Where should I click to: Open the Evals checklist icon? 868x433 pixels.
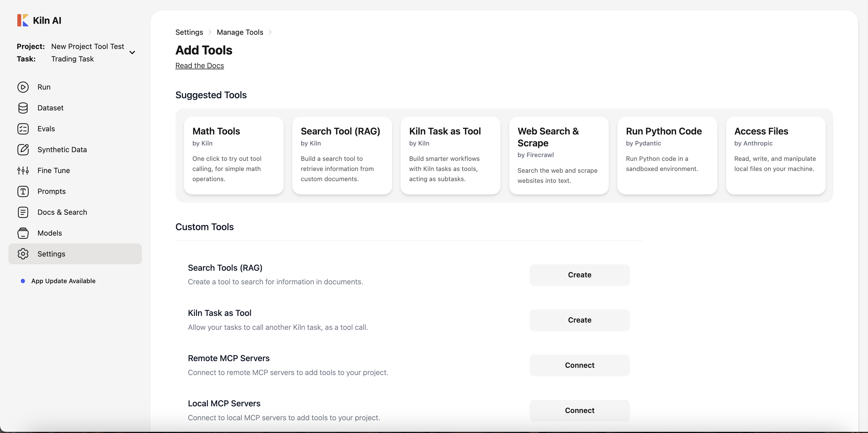point(23,129)
